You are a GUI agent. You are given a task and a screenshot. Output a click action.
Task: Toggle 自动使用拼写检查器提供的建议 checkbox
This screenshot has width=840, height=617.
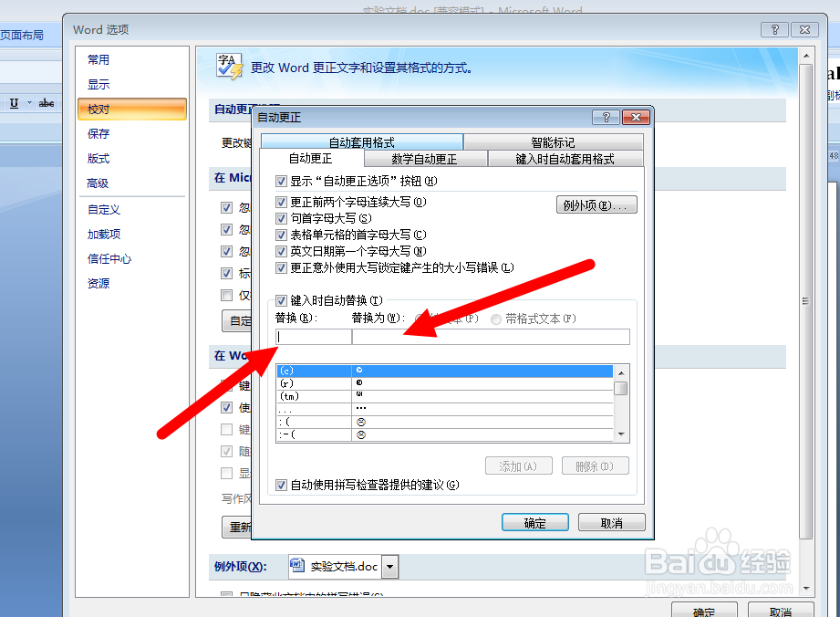coord(281,485)
